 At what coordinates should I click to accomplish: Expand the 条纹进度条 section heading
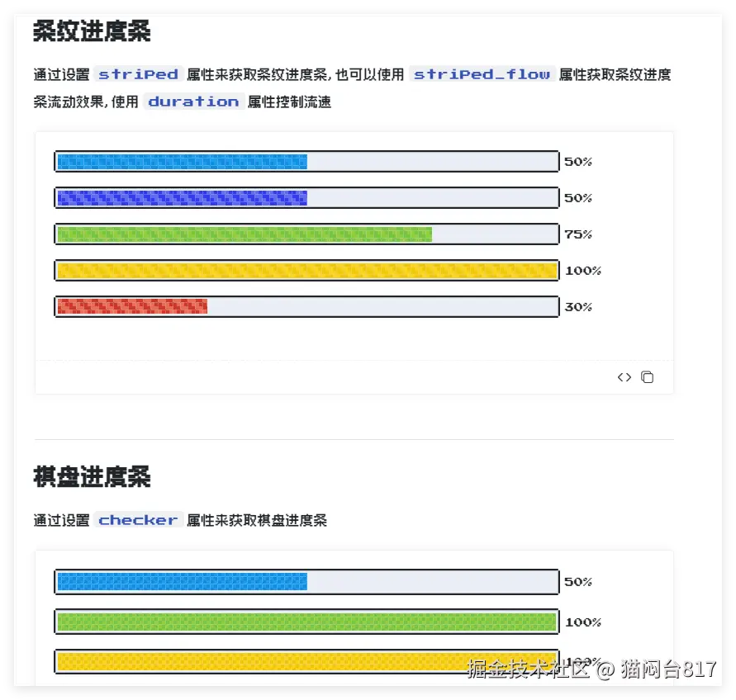pos(92,31)
